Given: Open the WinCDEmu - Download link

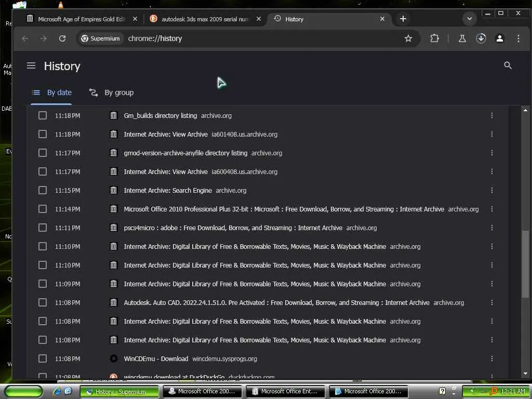Looking at the screenshot, I should click(156, 358).
